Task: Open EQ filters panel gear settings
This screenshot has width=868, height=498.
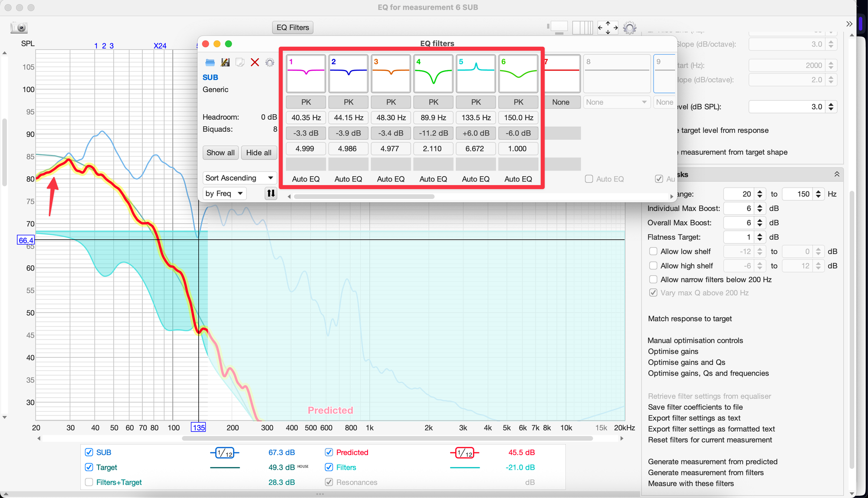Action: point(270,63)
